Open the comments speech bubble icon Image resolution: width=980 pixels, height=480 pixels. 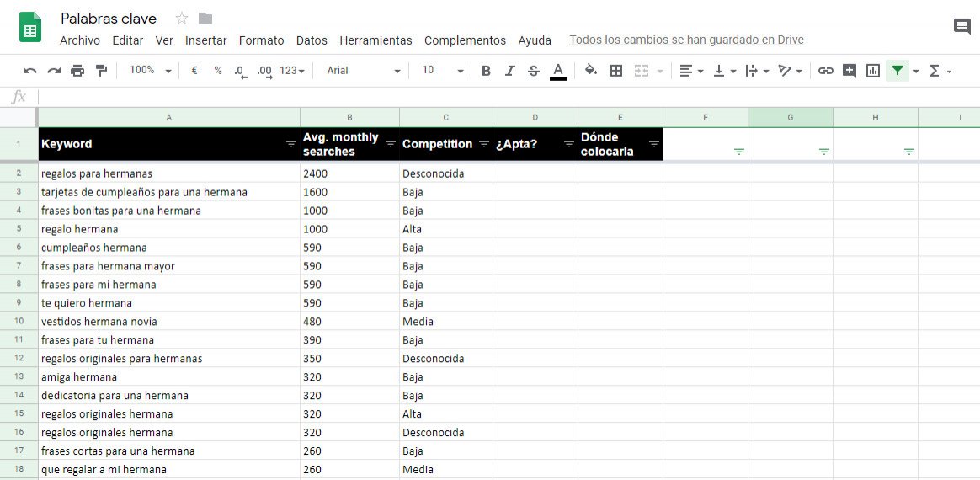coord(961,26)
